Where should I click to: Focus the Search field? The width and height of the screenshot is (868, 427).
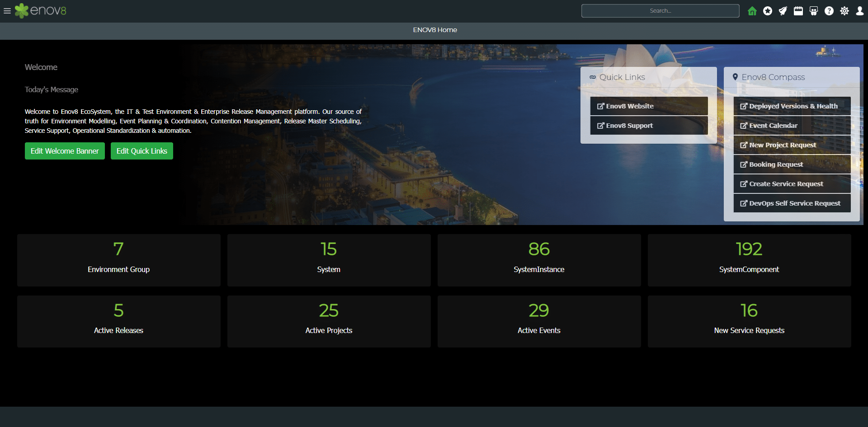click(x=660, y=11)
